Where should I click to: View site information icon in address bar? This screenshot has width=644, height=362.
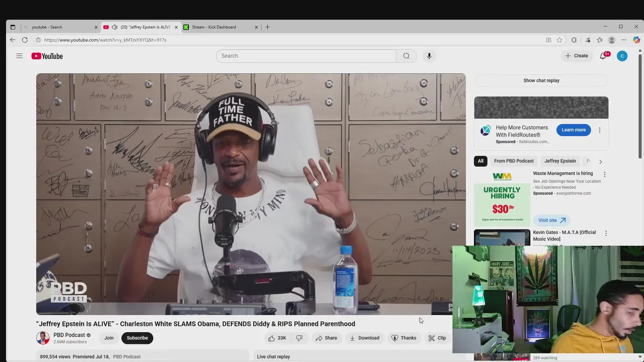pos(38,40)
